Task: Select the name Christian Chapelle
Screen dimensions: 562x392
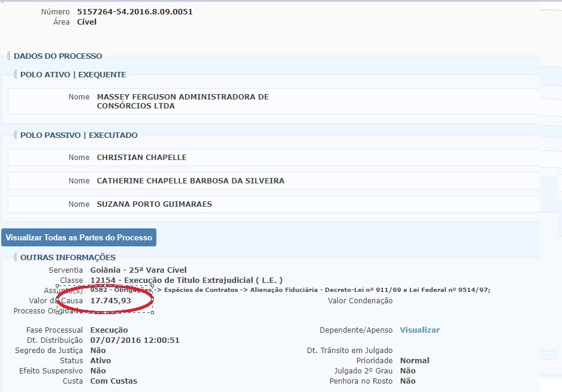Action: [141, 158]
